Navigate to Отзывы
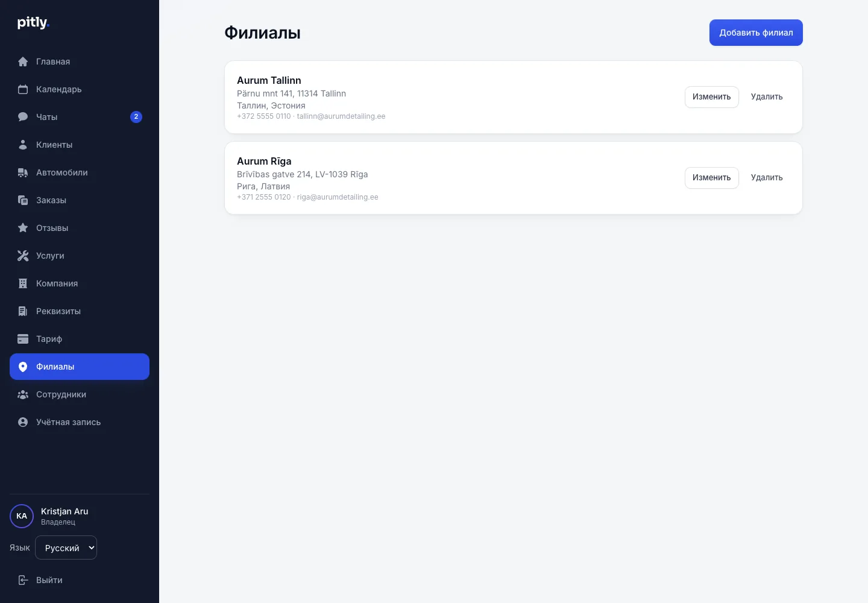This screenshot has height=603, width=868. point(80,228)
